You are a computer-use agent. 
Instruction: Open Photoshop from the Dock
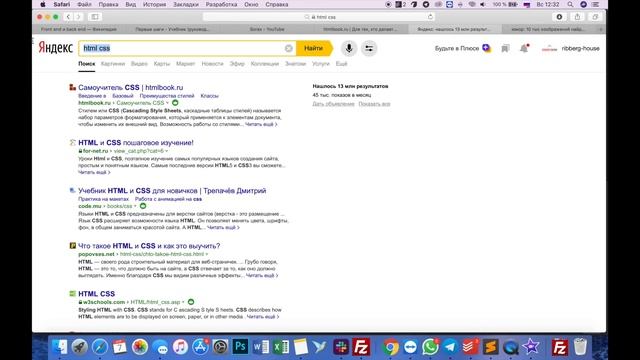(240, 347)
